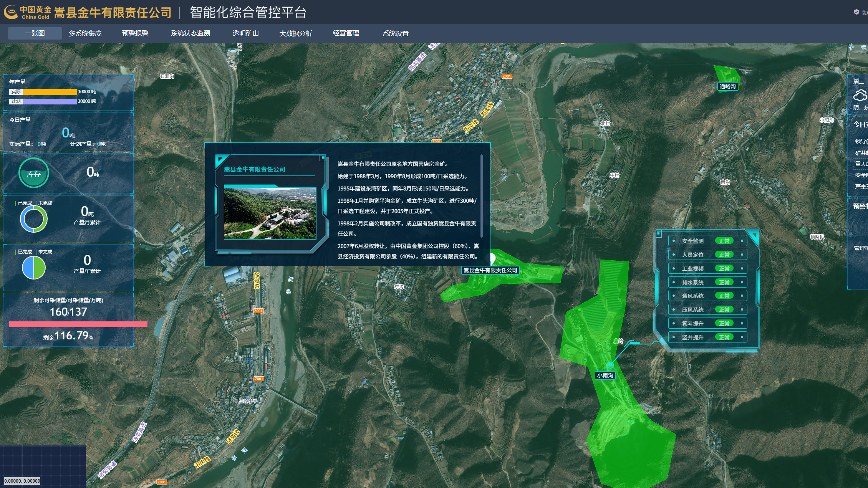Click the pie chart for 产量年累计
The width and height of the screenshot is (868, 488).
tap(34, 268)
